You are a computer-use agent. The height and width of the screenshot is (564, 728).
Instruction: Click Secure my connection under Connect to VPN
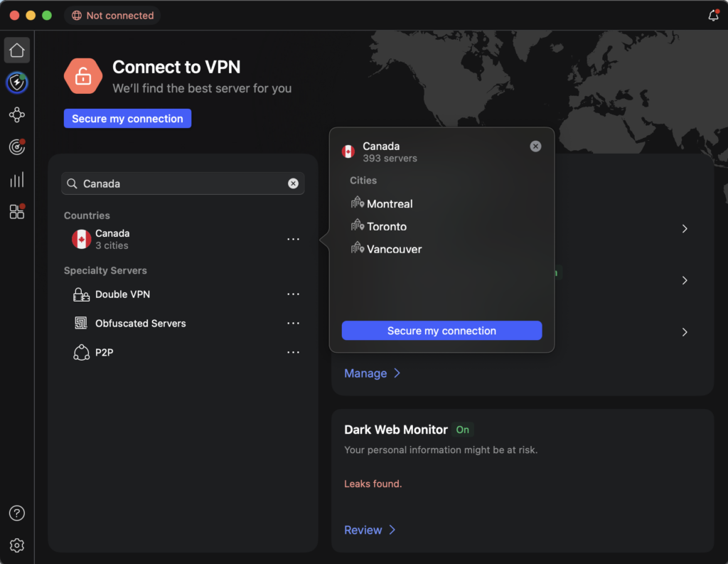pos(128,119)
